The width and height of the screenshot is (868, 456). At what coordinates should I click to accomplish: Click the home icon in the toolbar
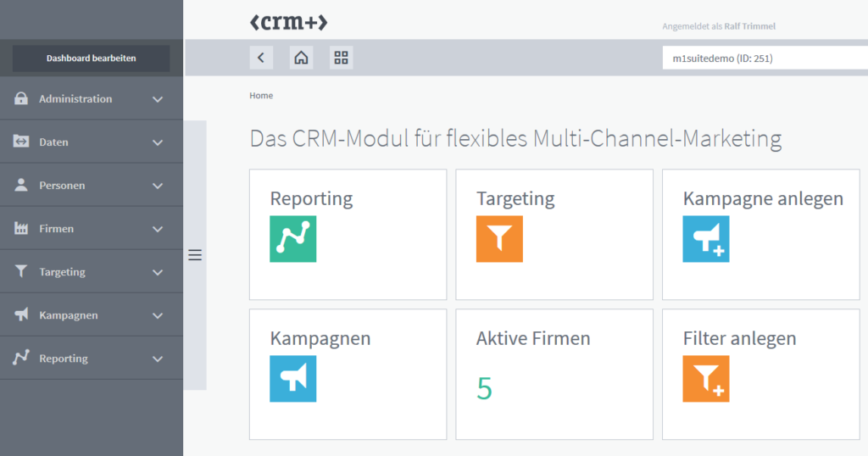(x=301, y=58)
